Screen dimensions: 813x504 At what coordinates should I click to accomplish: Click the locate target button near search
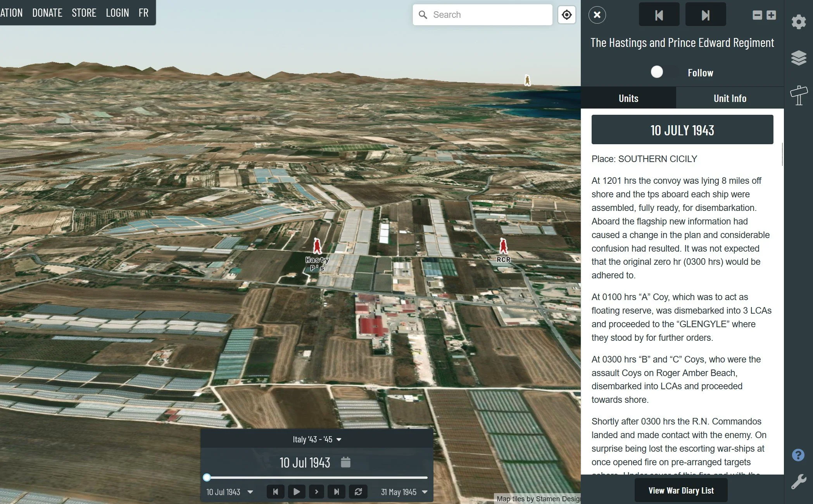[566, 15]
